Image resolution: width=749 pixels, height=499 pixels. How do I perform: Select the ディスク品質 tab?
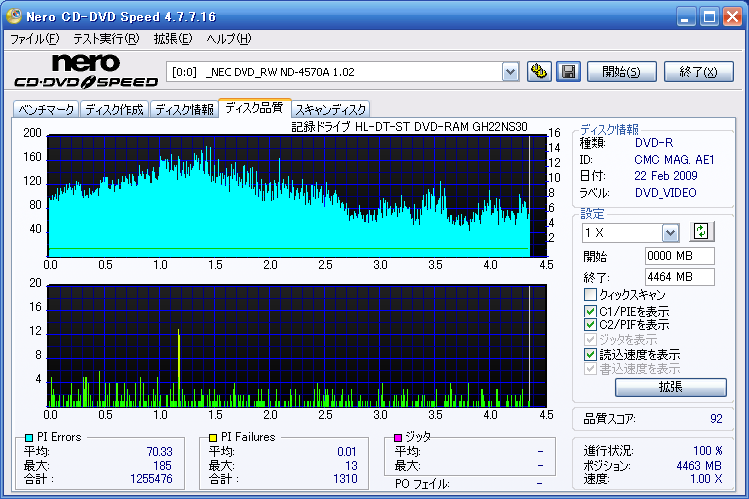254,108
